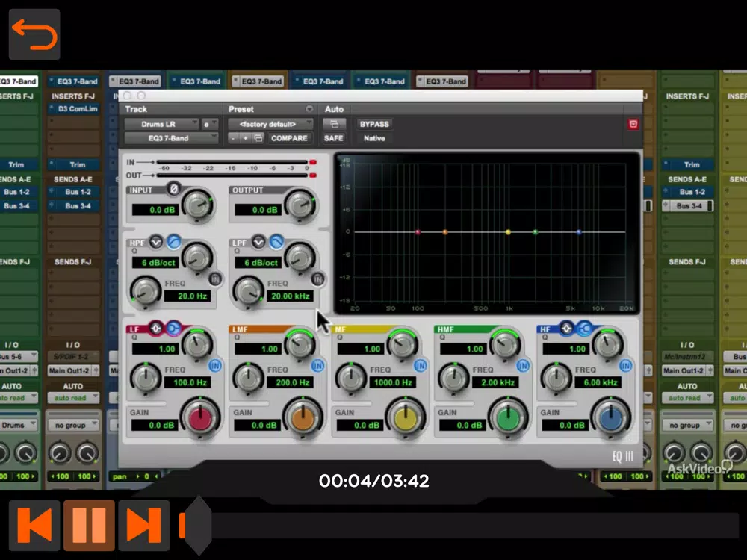Viewport: 747px width, 560px height.
Task: Click Native plugin format label
Action: (374, 138)
